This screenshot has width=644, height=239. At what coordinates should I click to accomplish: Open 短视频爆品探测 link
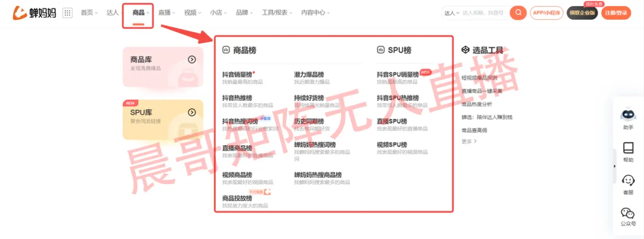coord(479,77)
